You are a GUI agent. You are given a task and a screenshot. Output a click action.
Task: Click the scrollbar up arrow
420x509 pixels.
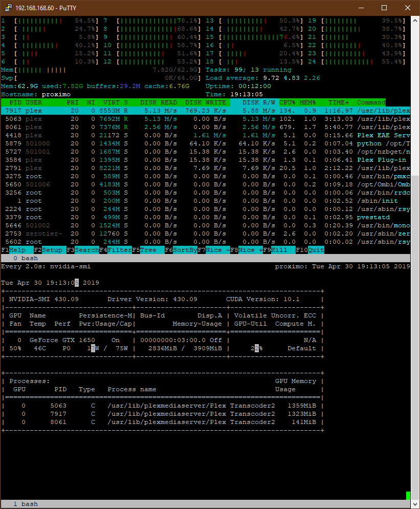[415, 20]
